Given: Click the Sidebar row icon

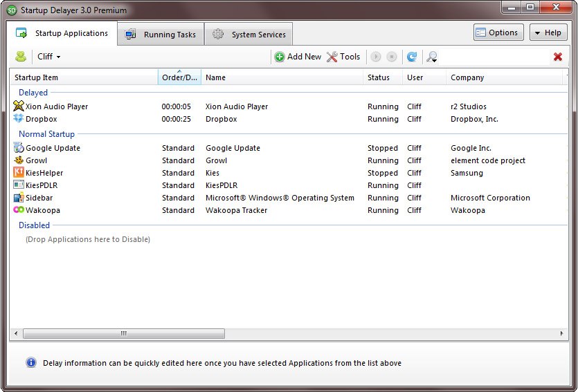Looking at the screenshot, I should [19, 197].
